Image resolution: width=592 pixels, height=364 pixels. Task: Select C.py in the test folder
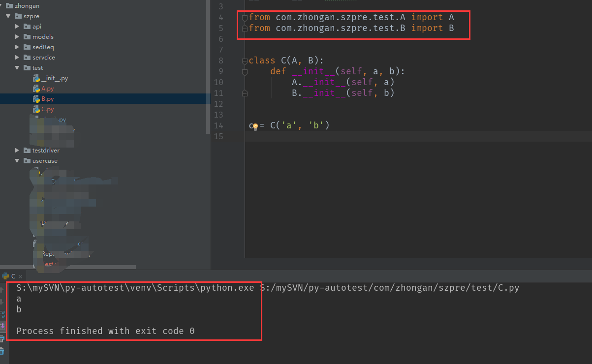click(47, 109)
